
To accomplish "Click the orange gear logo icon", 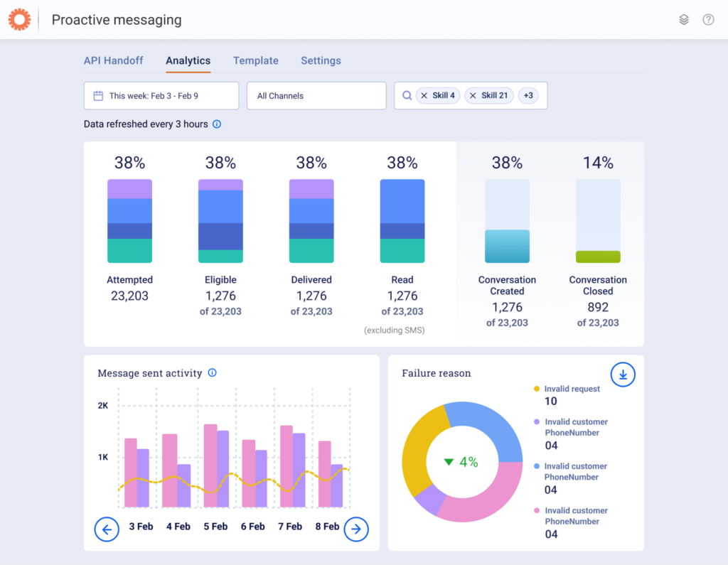I will point(19,19).
